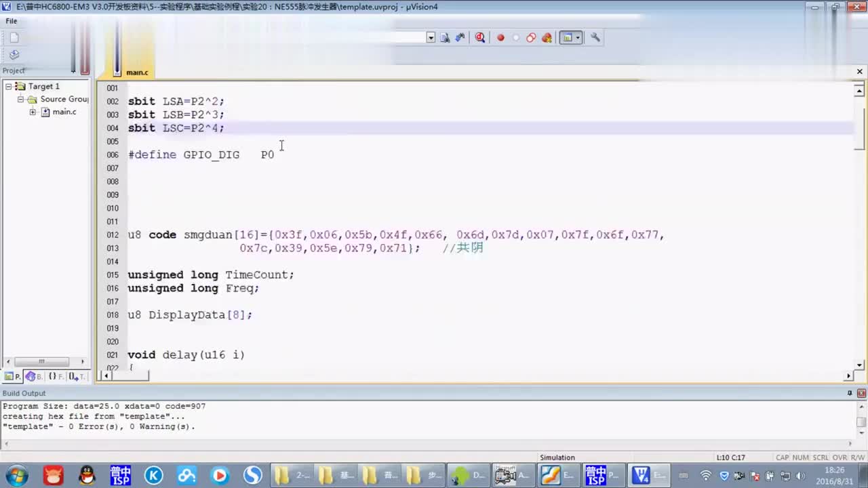This screenshot has height=488, width=868.
Task: Close the editor tab with X
Action: [x=860, y=71]
